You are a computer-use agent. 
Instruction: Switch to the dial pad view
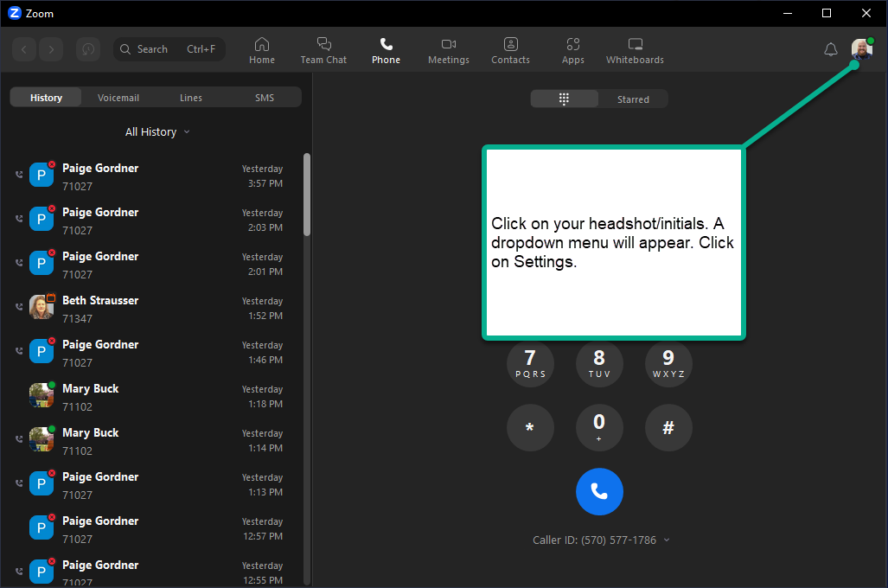coord(564,99)
